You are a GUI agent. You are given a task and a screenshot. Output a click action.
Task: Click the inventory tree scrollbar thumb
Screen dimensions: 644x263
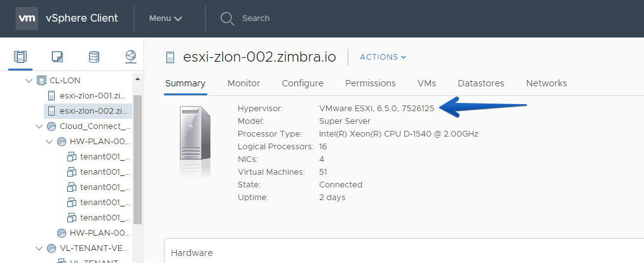pyautogui.click(x=137, y=159)
